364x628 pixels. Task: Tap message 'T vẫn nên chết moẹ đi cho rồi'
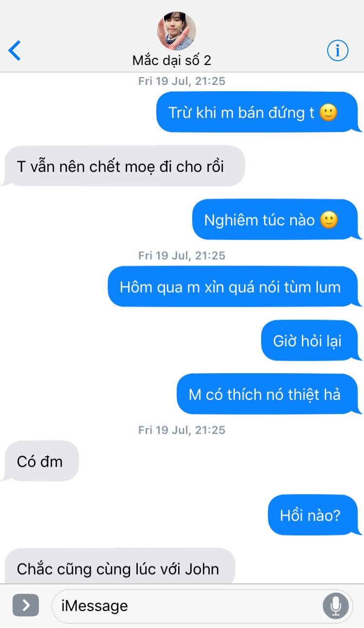tap(123, 166)
